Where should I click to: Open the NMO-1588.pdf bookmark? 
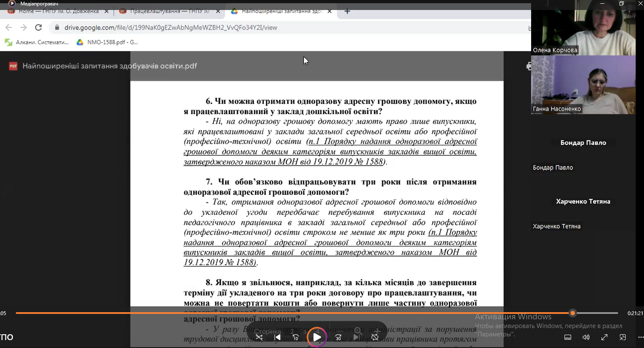pyautogui.click(x=107, y=42)
